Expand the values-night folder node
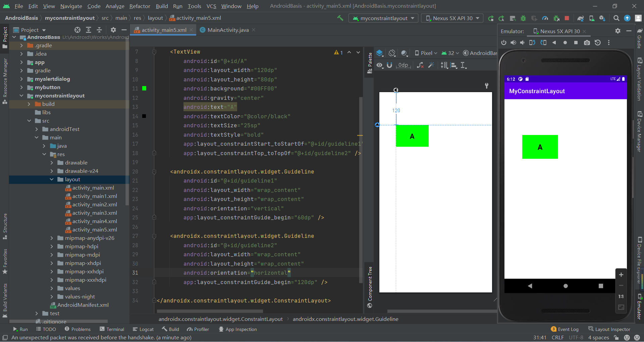 [x=52, y=297]
